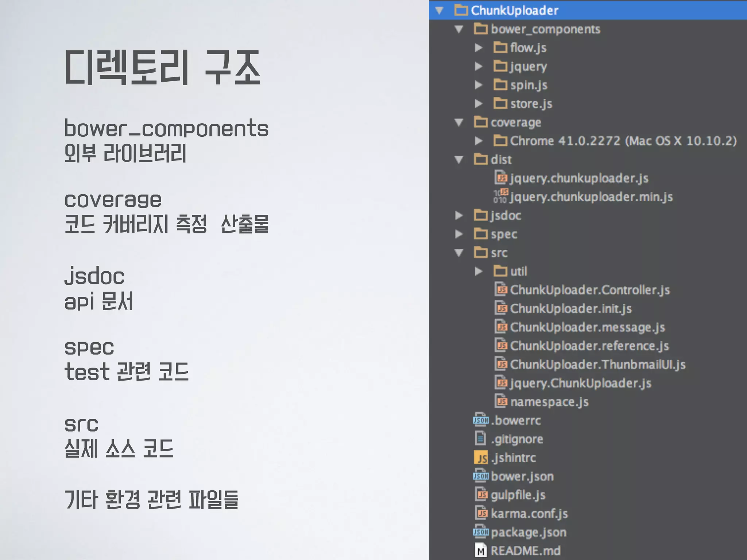Click the store.js folder icon

[x=500, y=103]
